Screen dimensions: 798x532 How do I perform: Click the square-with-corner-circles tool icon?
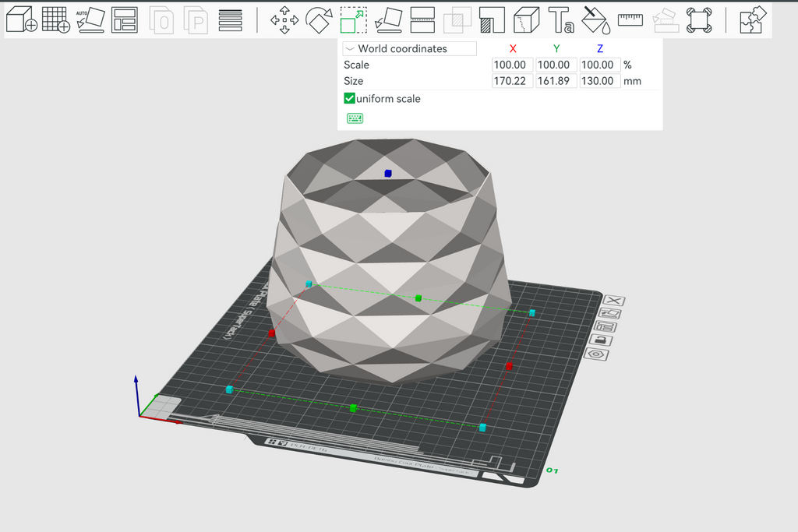[x=699, y=20]
